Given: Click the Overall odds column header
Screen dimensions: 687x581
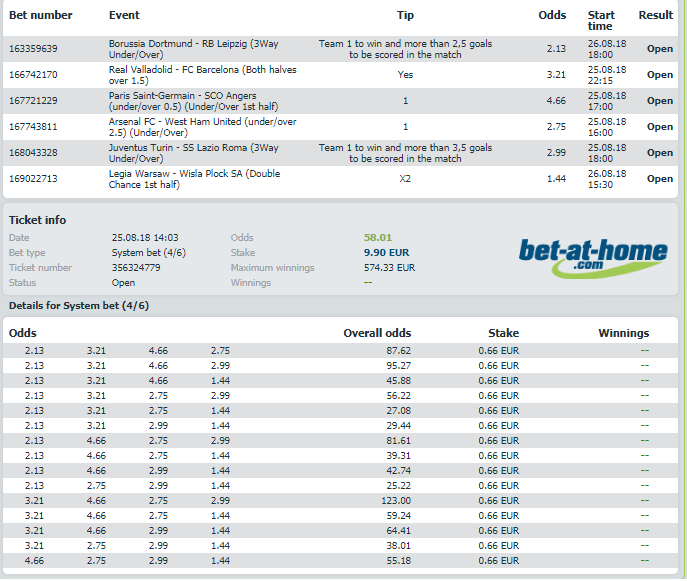Looking at the screenshot, I should click(377, 333).
